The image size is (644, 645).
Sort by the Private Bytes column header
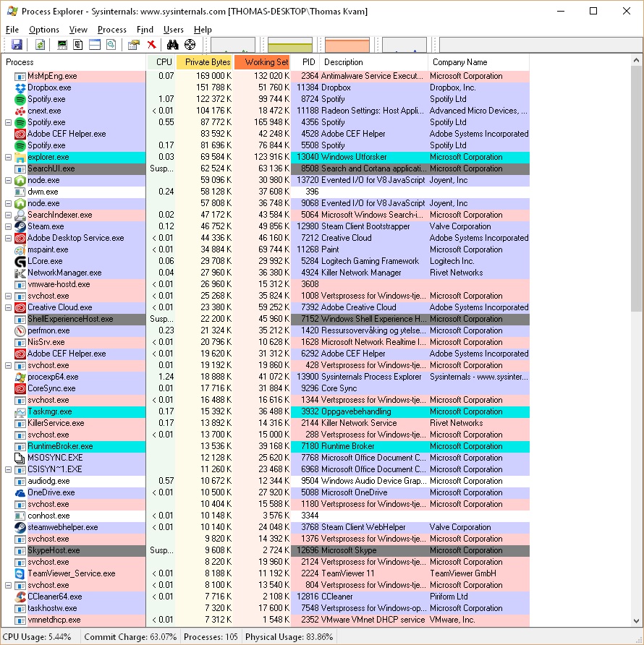(205, 62)
